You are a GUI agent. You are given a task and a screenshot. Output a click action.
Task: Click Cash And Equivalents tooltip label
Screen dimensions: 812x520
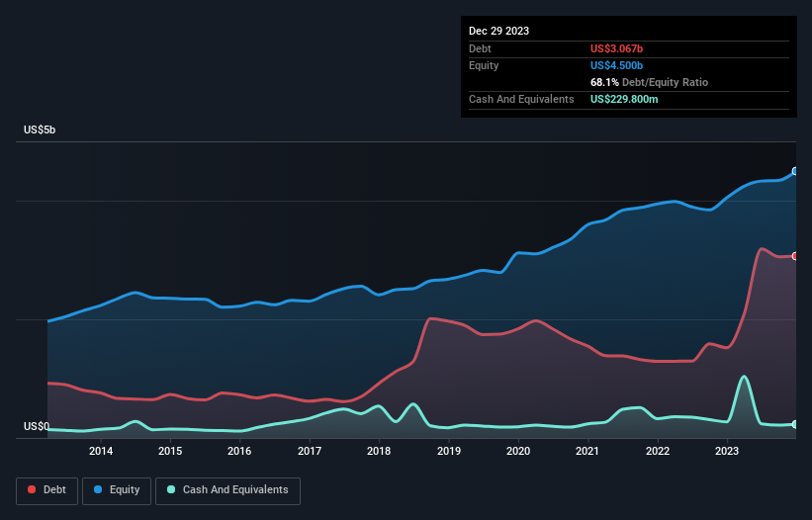[521, 99]
